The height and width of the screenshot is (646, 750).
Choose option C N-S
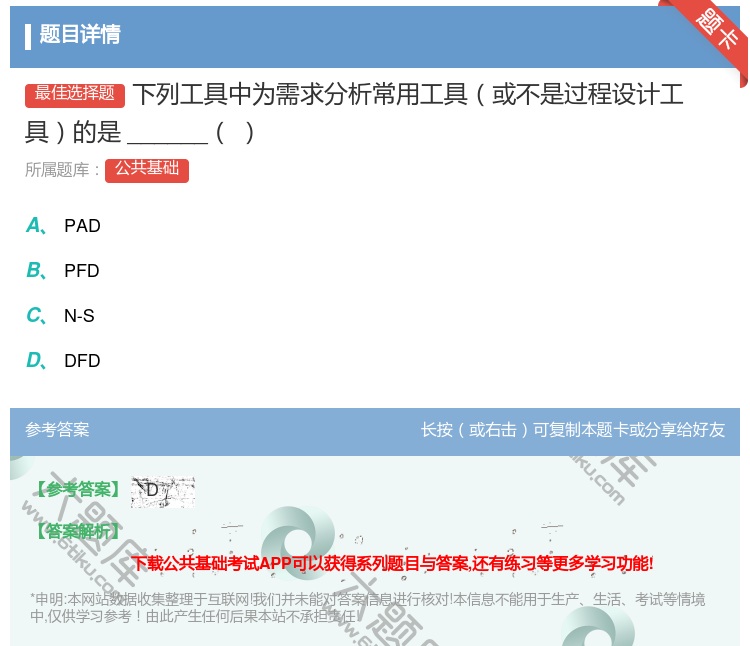pos(60,316)
